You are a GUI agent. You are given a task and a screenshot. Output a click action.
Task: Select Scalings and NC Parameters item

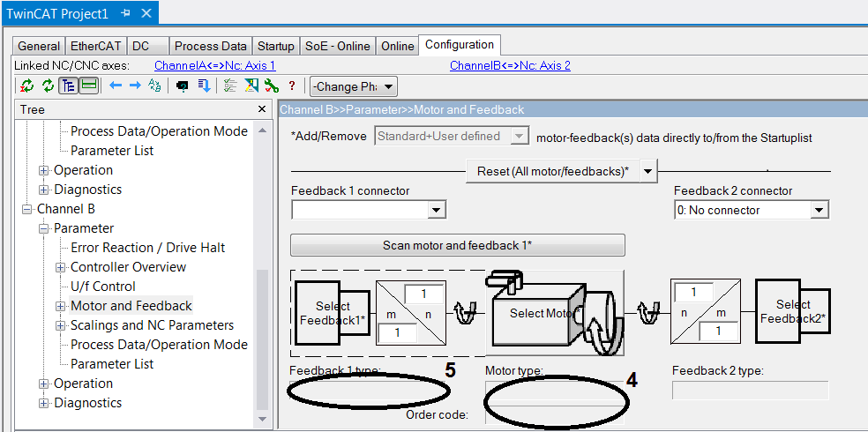tap(153, 325)
